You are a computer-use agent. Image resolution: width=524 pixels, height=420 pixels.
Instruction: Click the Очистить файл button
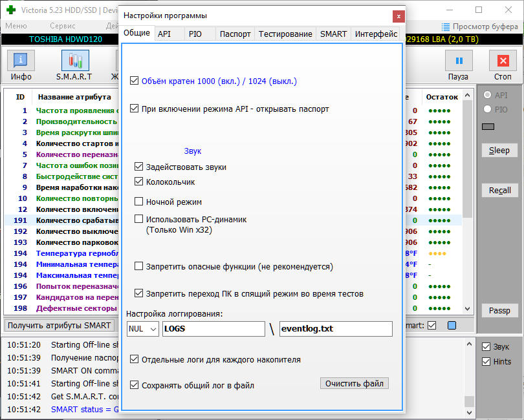click(355, 383)
